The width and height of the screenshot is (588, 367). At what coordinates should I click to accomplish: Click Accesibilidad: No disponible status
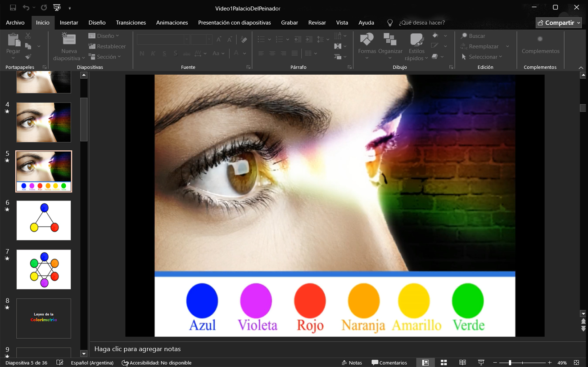(157, 363)
